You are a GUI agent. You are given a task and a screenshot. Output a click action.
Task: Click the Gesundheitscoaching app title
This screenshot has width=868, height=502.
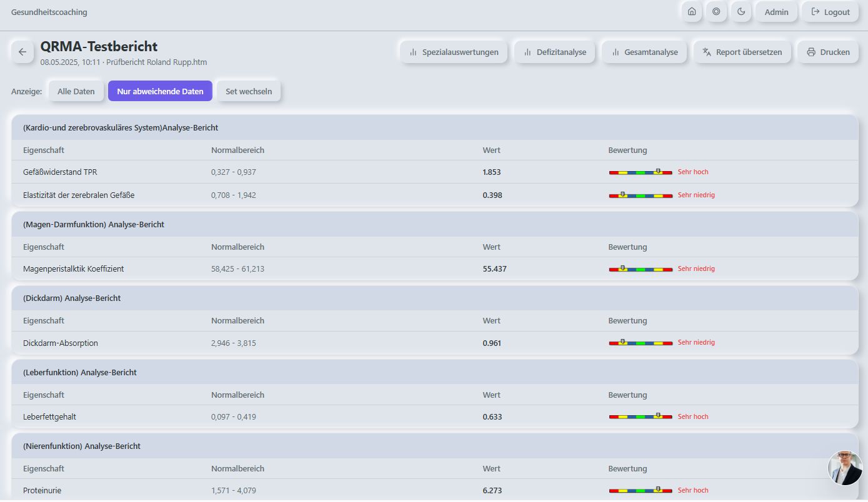49,12
